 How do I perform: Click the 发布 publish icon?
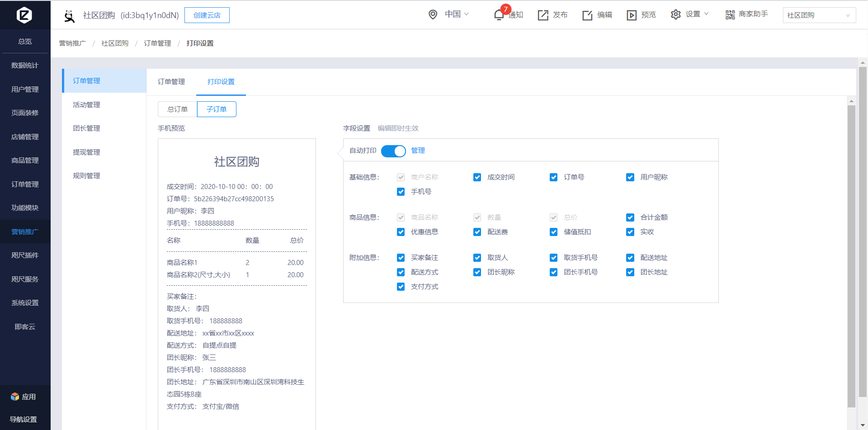[x=542, y=15]
